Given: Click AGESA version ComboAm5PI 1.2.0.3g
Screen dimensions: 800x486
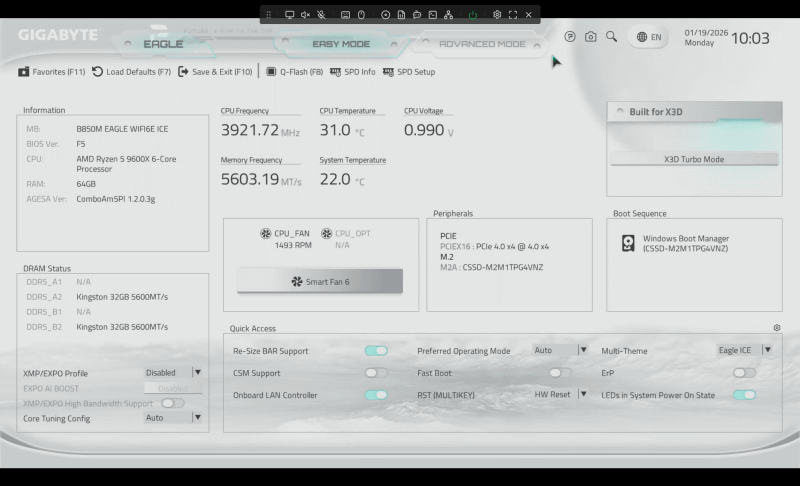Looking at the screenshot, I should click(x=116, y=199).
